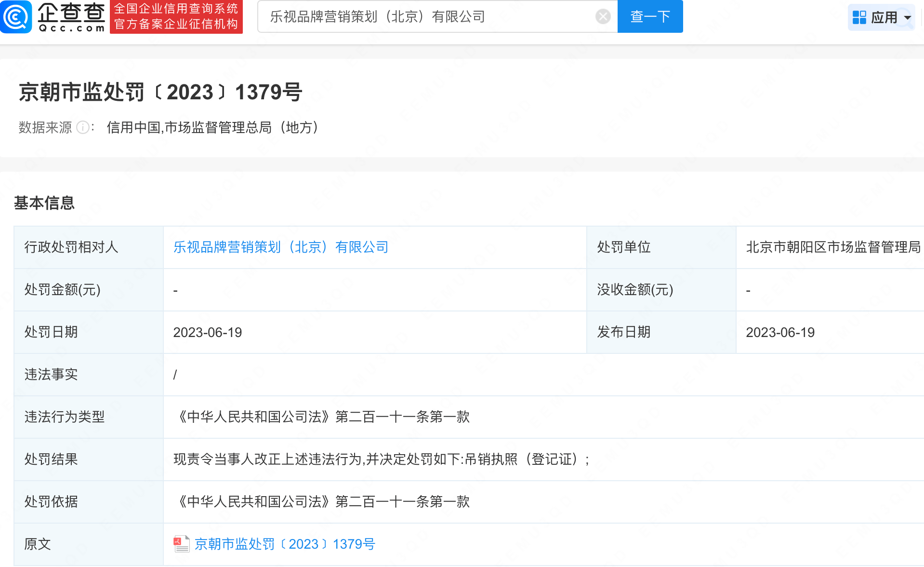
Task: Click the red 全国企业信用查询系统 banner
Action: coord(176,17)
